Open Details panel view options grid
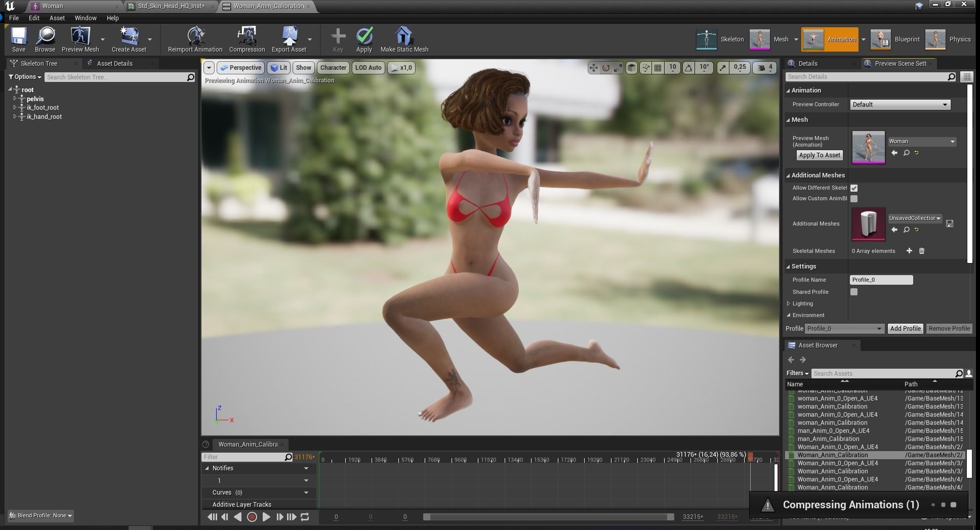Screen dimensions: 980x530 (967, 77)
